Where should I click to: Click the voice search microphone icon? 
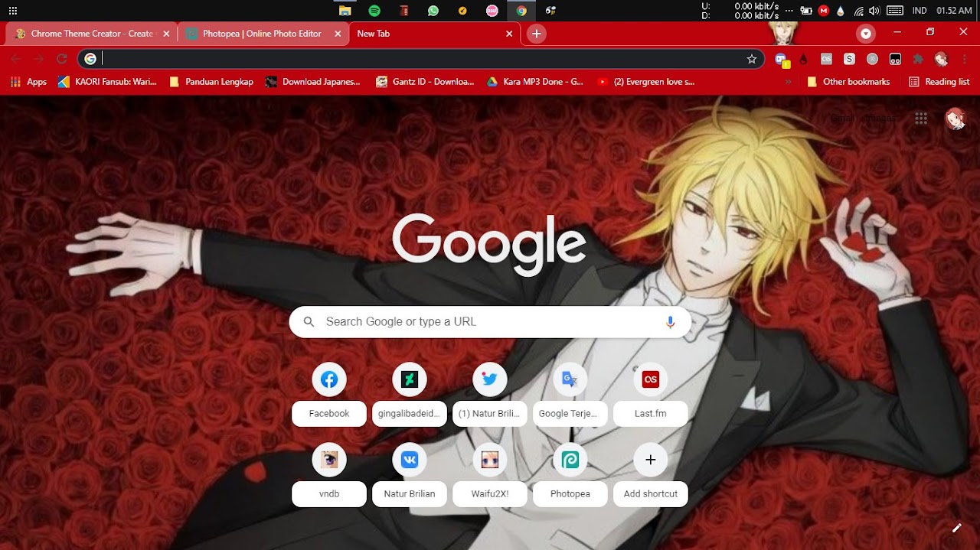(670, 322)
